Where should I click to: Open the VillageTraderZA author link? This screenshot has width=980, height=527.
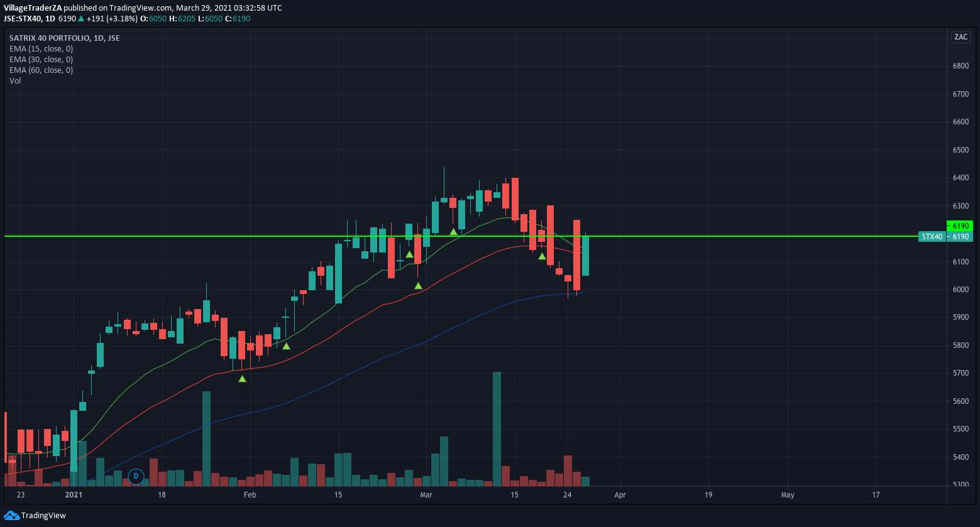click(x=33, y=8)
